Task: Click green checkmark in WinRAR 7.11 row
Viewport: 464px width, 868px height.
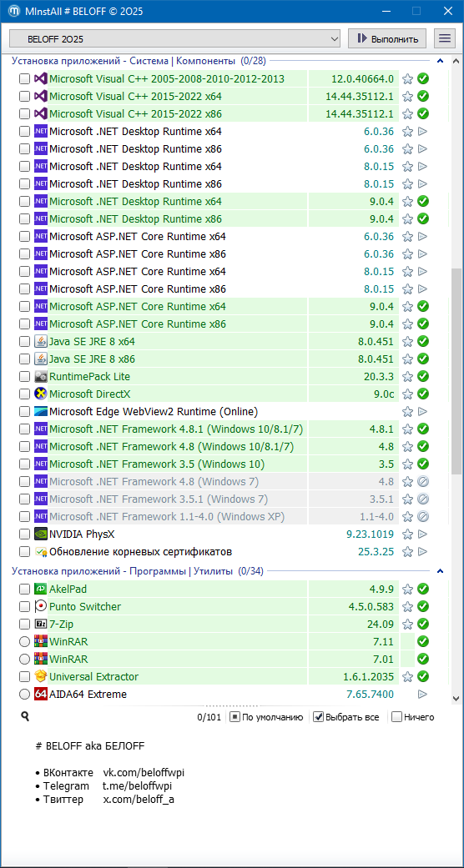Action: pos(423,641)
